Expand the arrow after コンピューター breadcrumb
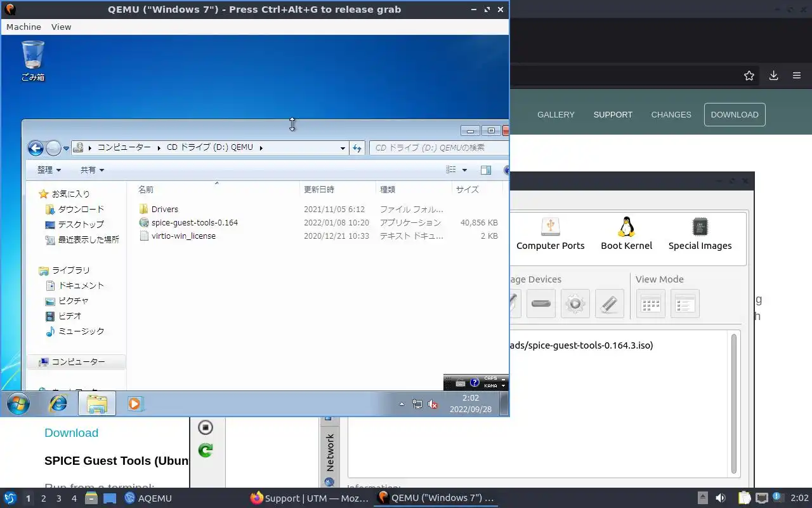 [x=159, y=147]
